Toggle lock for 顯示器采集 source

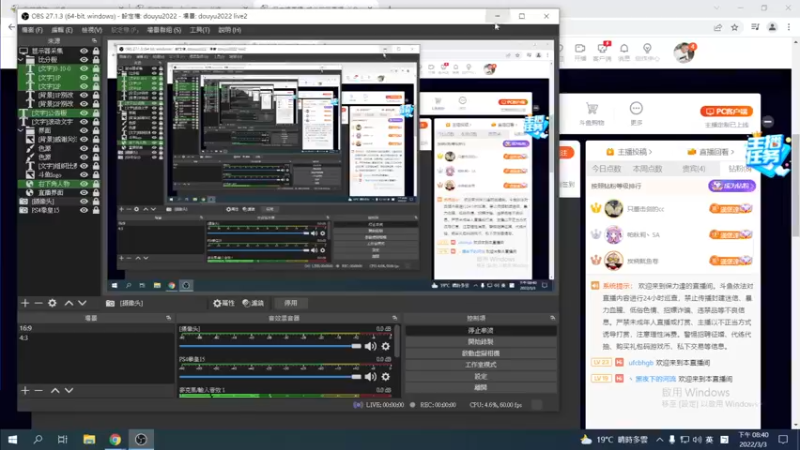tap(96, 51)
